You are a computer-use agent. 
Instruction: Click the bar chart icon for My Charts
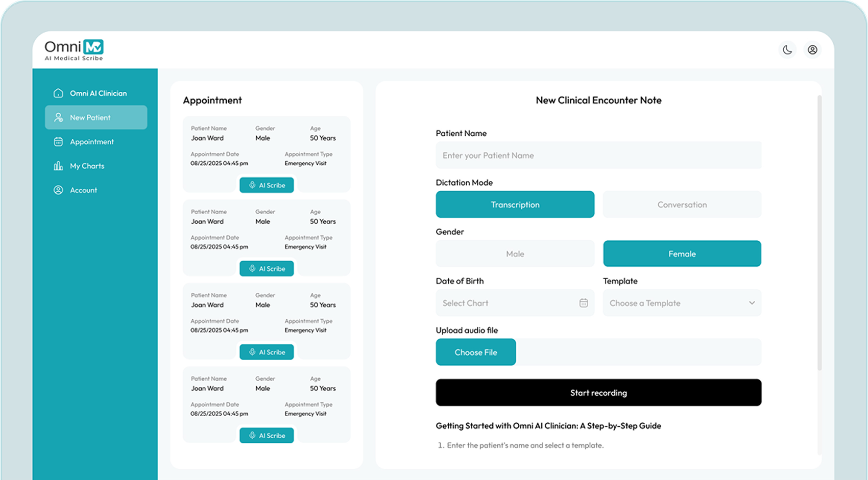[58, 166]
